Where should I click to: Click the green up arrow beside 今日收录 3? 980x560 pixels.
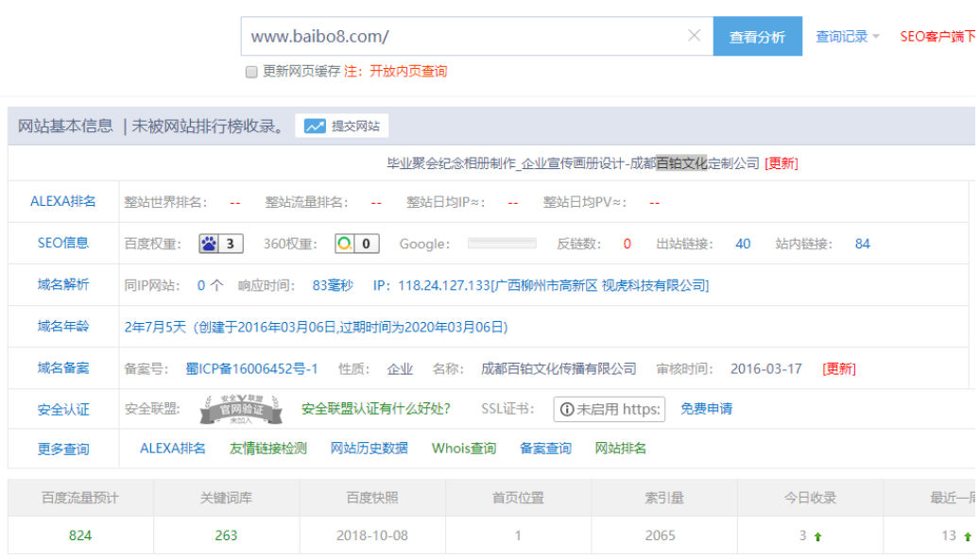(x=817, y=536)
